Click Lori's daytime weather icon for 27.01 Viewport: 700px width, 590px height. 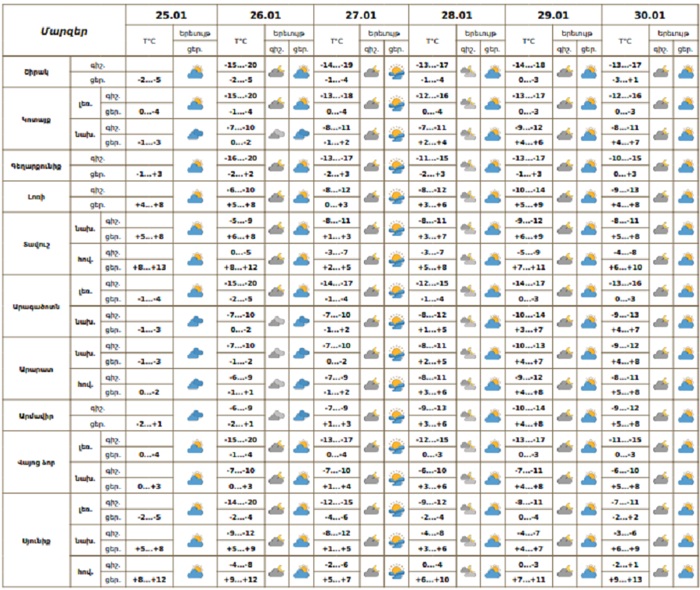[396, 197]
